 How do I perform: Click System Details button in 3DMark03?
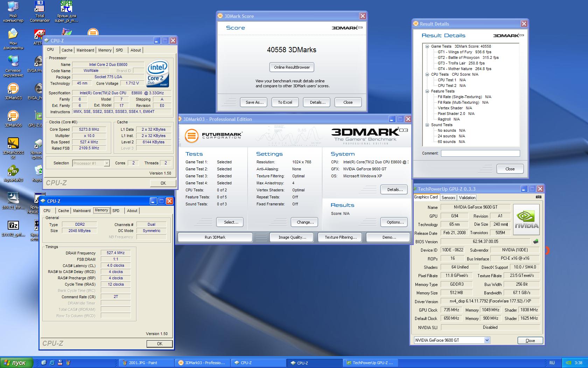click(395, 190)
